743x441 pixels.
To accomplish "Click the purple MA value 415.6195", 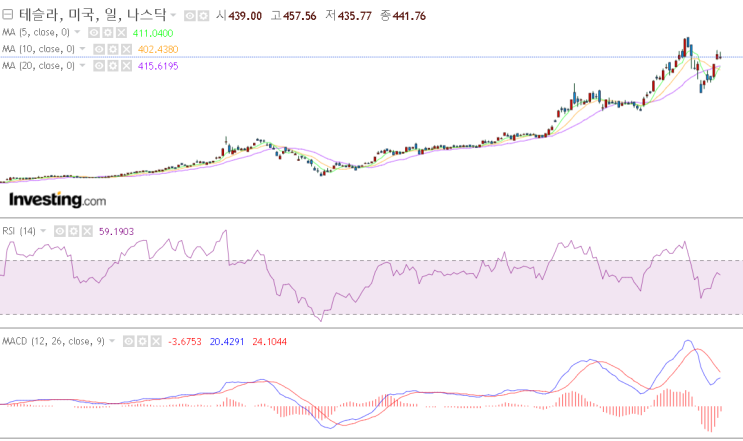I will 158,66.
